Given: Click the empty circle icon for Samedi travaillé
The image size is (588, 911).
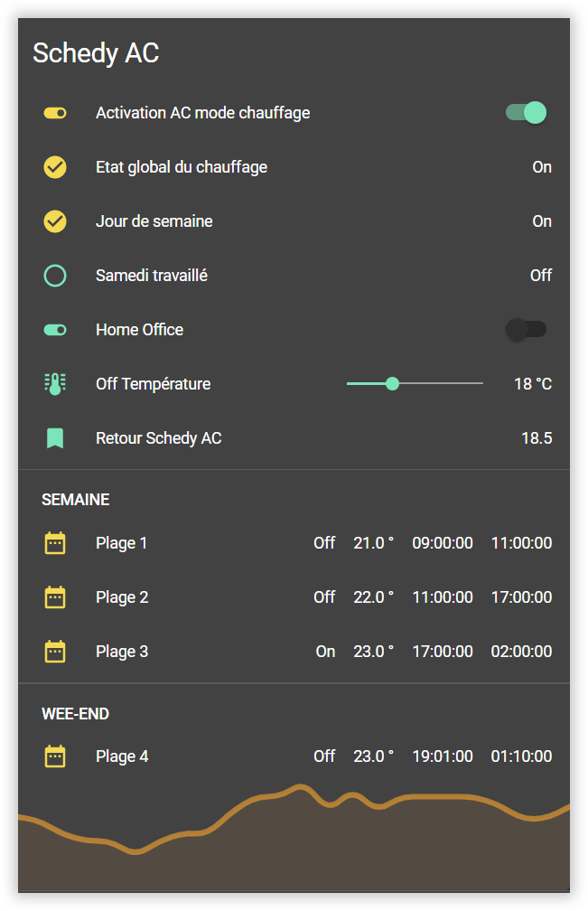Looking at the screenshot, I should pos(55,276).
